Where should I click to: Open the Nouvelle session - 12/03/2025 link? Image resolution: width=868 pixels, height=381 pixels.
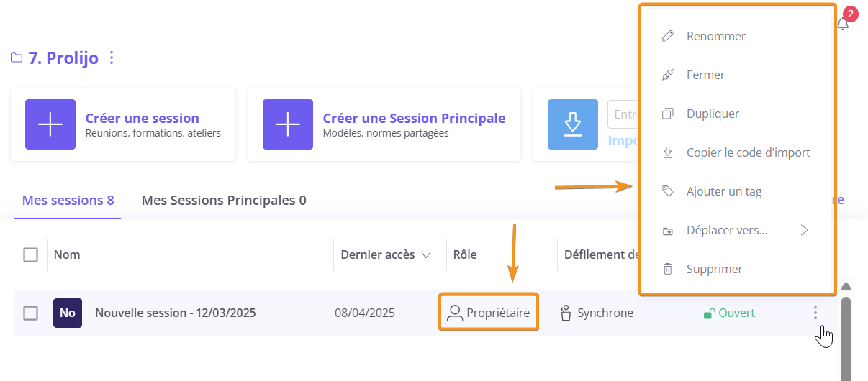point(176,313)
